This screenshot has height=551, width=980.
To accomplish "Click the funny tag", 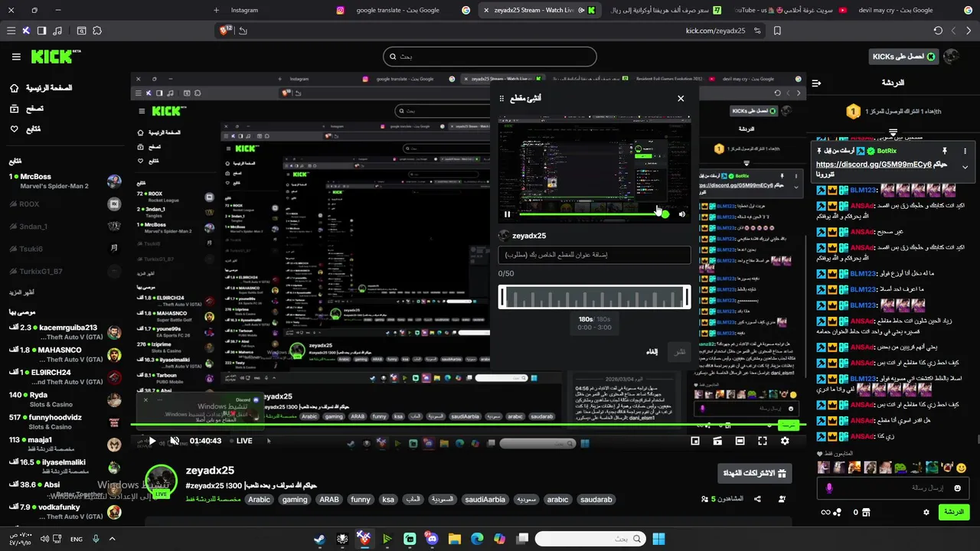I will [361, 500].
